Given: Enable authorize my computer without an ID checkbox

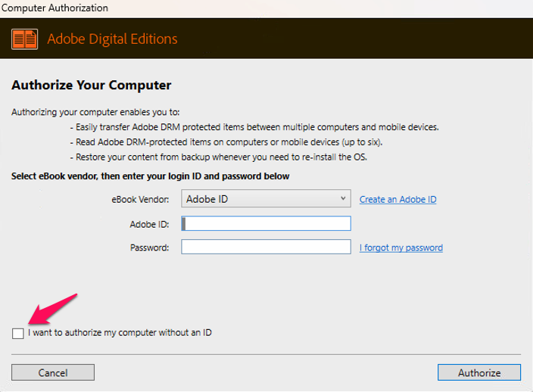Looking at the screenshot, I should tap(18, 333).
